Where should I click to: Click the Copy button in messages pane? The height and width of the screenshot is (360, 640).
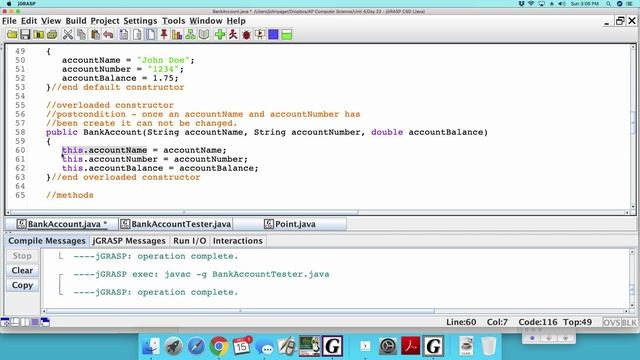click(22, 285)
